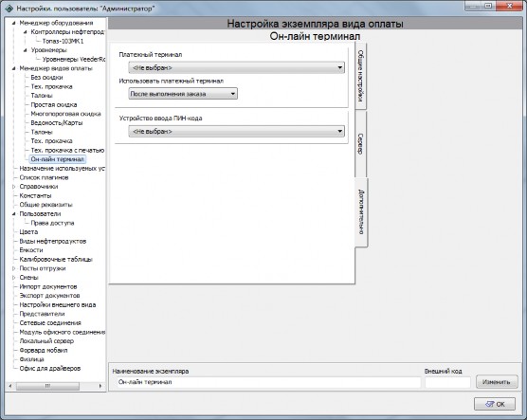Click the application icon in title bar
The height and width of the screenshot is (420, 527).
point(9,9)
